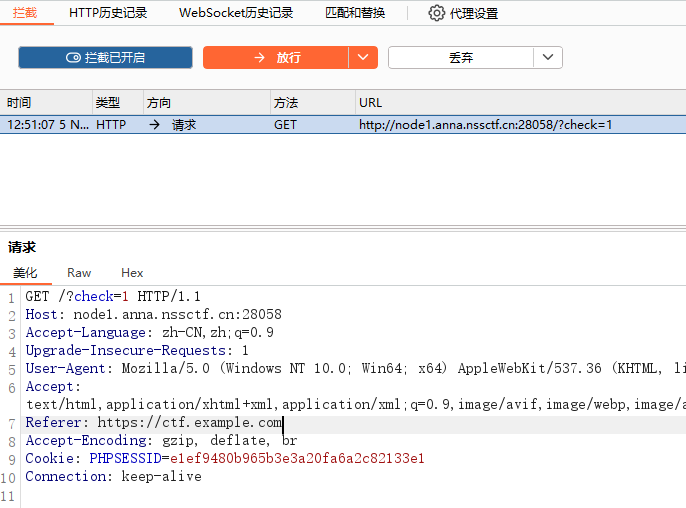Switch to the 美化 view tab
Image resolution: width=686 pixels, height=508 pixels.
pyautogui.click(x=25, y=273)
